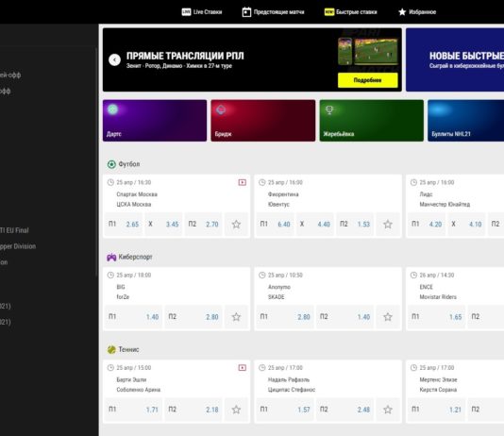This screenshot has width=504, height=436.
Task: Click the Футбол section soccer icon
Action: coord(111,164)
